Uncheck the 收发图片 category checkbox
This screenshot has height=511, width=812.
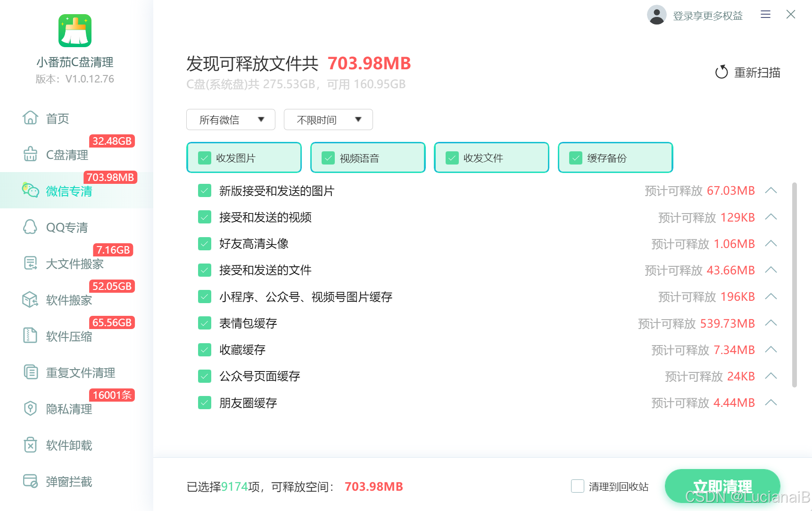coord(204,158)
